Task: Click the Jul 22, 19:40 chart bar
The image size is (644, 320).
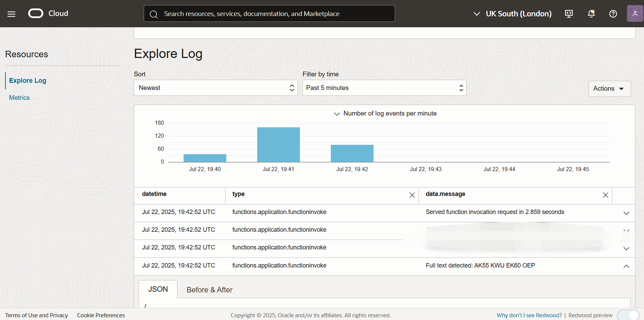Action: (x=205, y=158)
